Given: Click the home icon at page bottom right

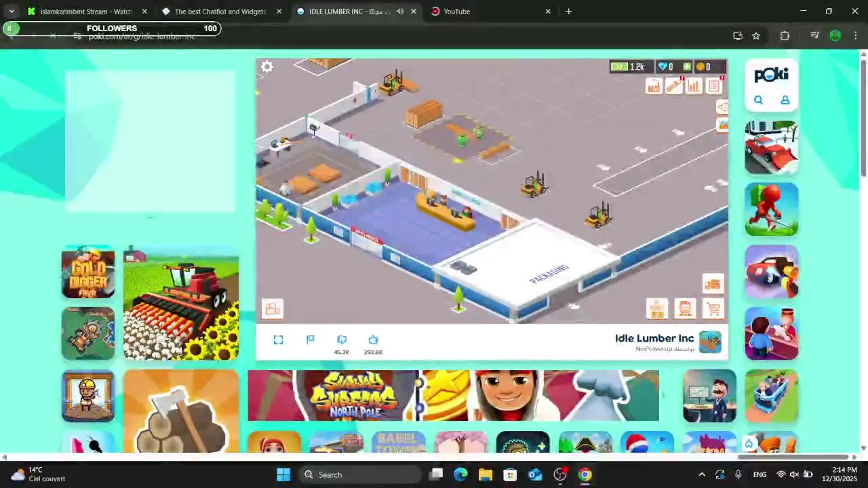Looking at the screenshot, I should click(x=749, y=444).
